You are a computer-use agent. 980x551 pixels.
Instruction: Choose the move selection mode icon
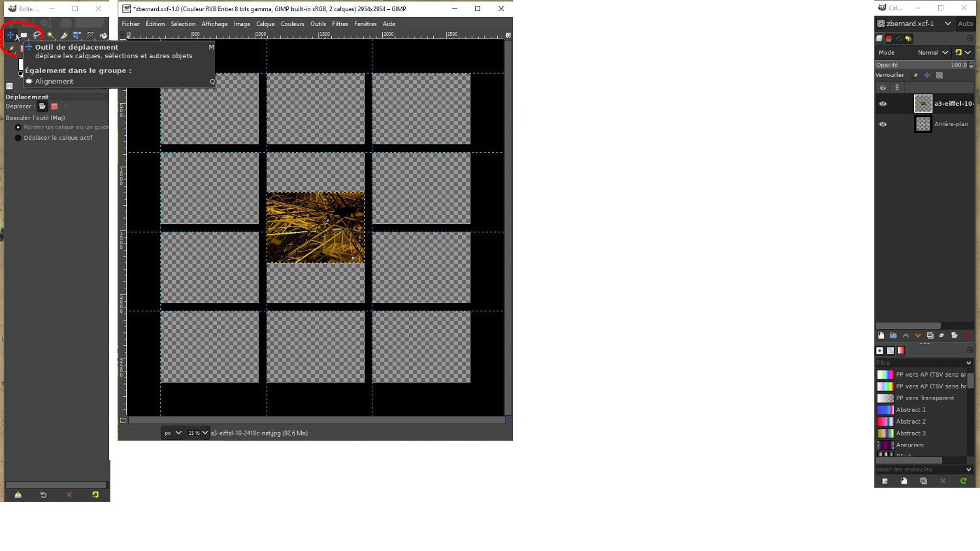(x=54, y=106)
